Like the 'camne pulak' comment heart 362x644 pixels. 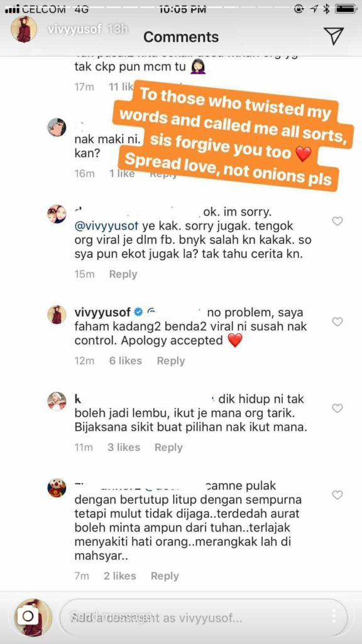coord(337,496)
